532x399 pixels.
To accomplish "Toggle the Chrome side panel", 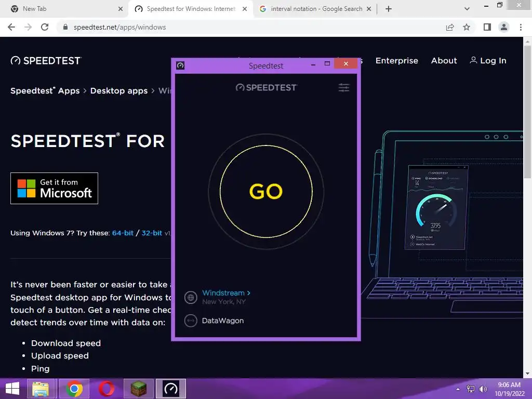I will [487, 27].
